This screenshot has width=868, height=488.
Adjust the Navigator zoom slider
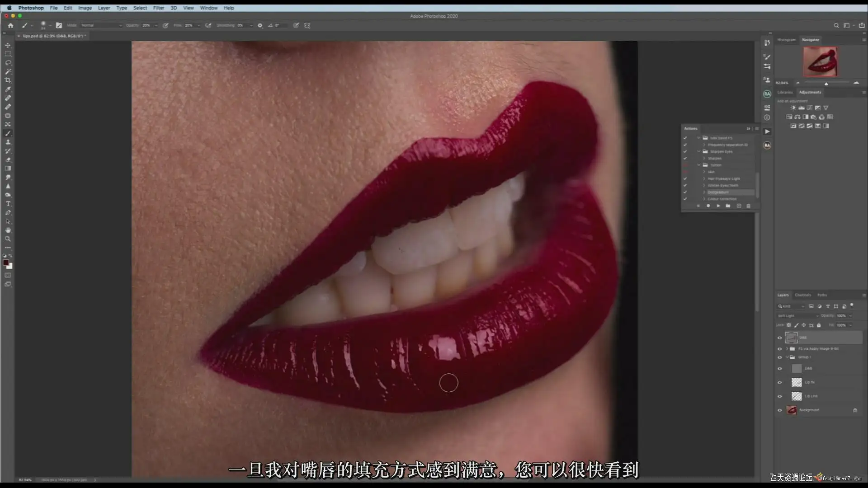click(826, 84)
